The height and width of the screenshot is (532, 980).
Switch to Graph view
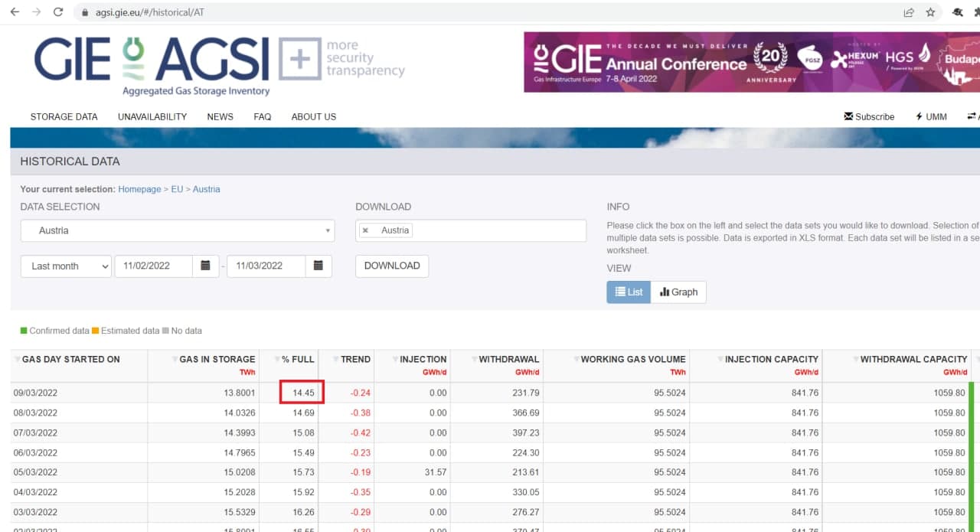pos(678,292)
